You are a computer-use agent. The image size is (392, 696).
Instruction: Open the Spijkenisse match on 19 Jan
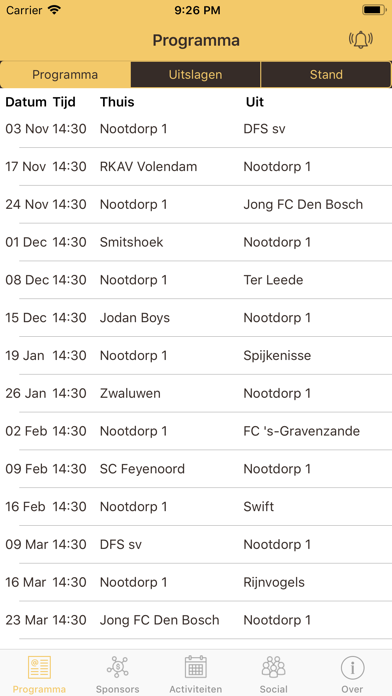point(196,356)
